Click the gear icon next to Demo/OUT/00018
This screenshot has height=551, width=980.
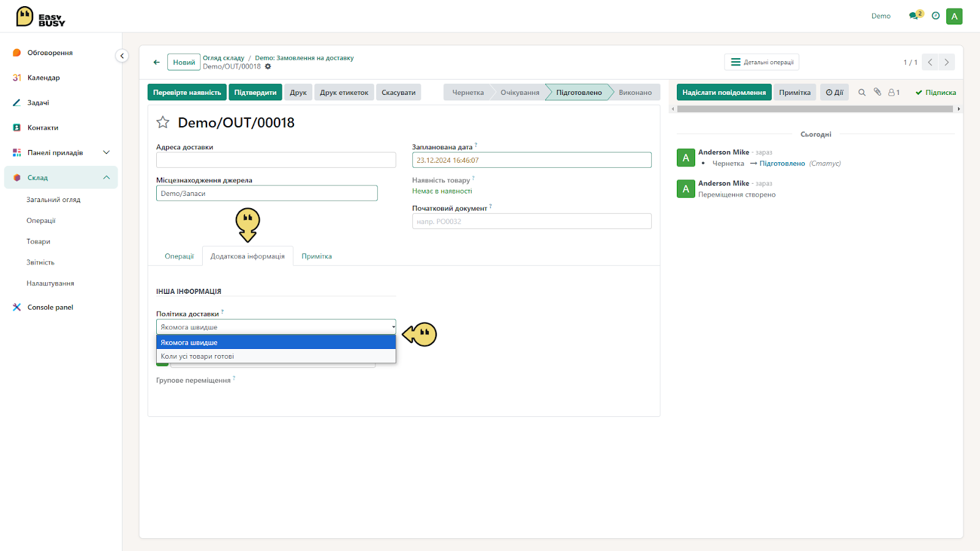(268, 66)
